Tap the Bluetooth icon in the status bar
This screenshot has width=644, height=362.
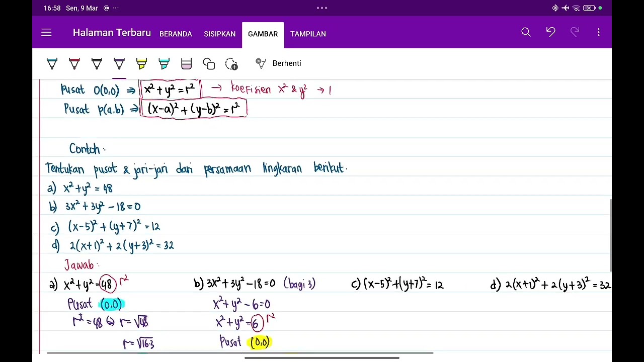pos(555,8)
